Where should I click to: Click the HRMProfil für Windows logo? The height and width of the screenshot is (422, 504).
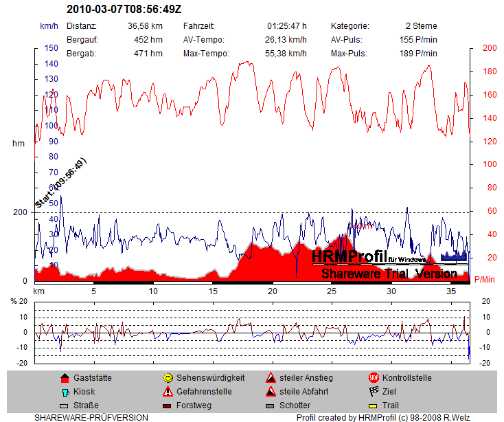click(369, 257)
